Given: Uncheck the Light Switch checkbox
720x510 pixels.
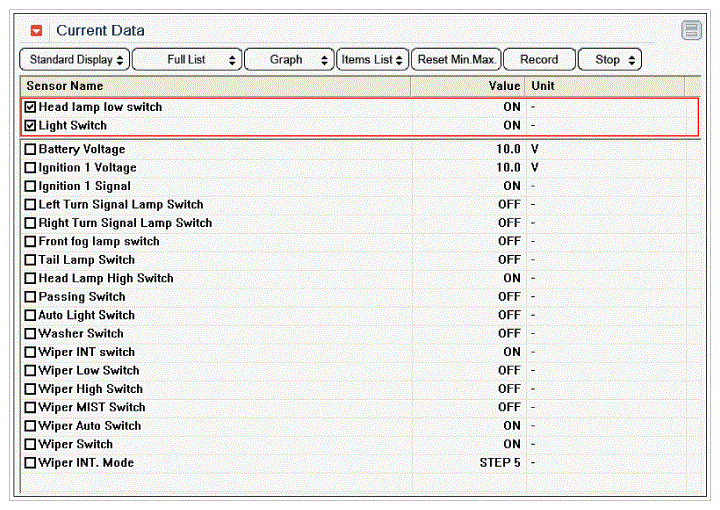Looking at the screenshot, I should 30,126.
